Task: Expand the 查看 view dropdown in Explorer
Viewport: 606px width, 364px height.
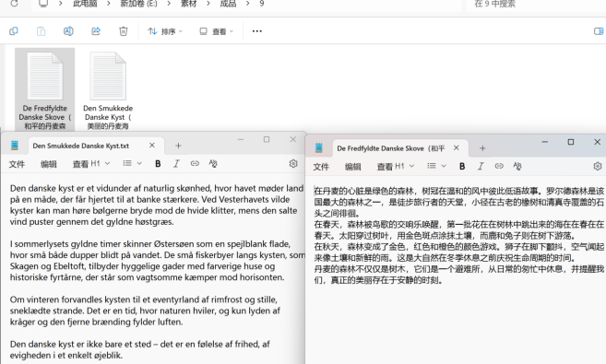Action: [x=217, y=31]
